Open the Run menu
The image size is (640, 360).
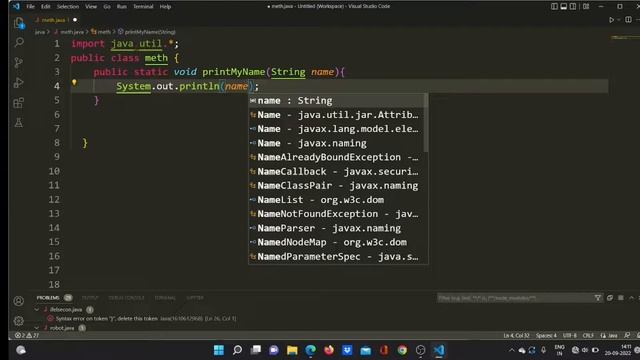coord(122,7)
